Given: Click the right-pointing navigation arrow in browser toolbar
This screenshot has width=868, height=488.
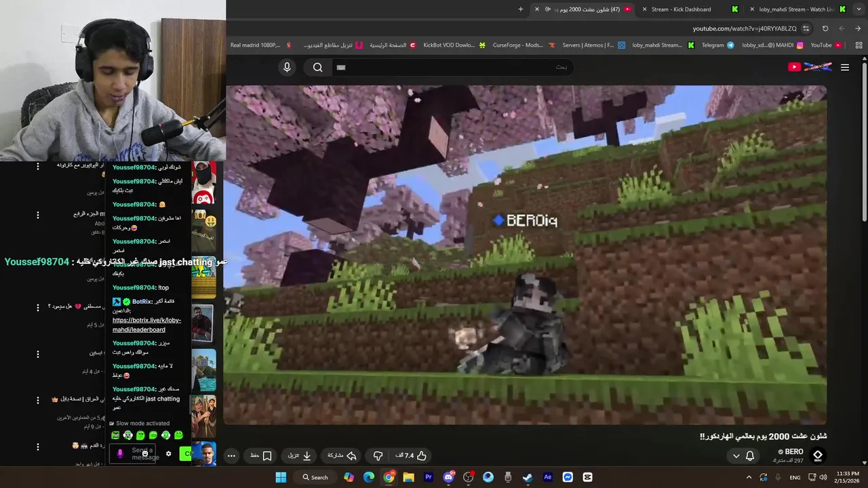Looking at the screenshot, I should [x=859, y=28].
